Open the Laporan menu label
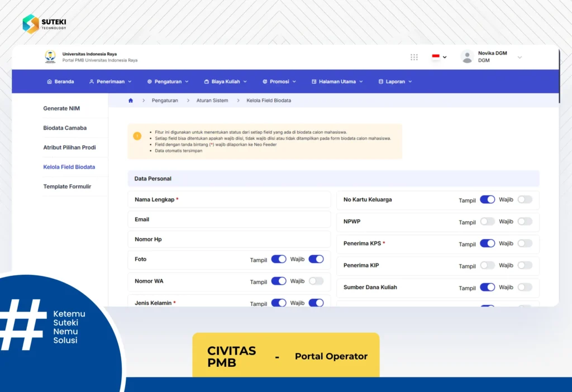The height and width of the screenshot is (392, 572). [395, 82]
